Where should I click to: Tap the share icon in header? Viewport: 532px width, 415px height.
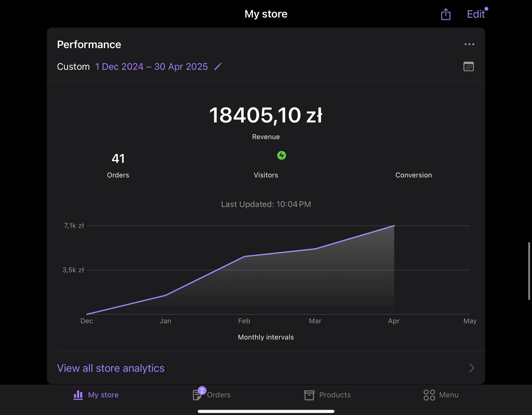445,14
